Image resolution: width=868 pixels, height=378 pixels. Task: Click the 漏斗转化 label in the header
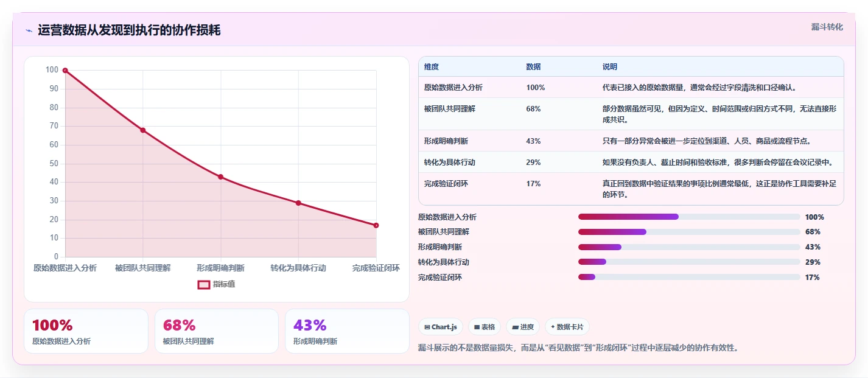pyautogui.click(x=827, y=27)
